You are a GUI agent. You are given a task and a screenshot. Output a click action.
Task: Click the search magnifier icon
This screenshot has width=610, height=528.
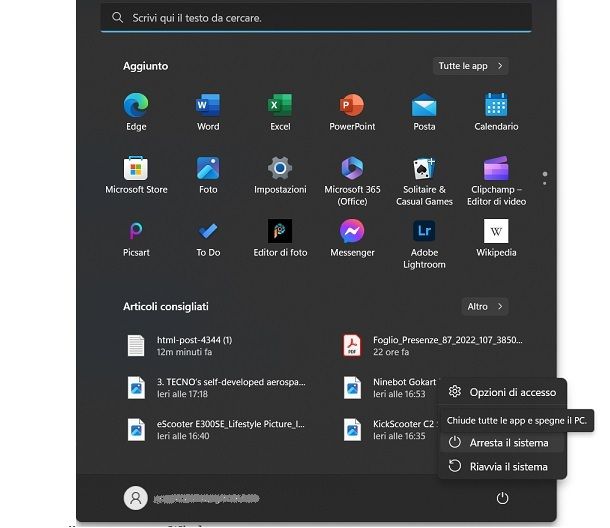(x=117, y=18)
